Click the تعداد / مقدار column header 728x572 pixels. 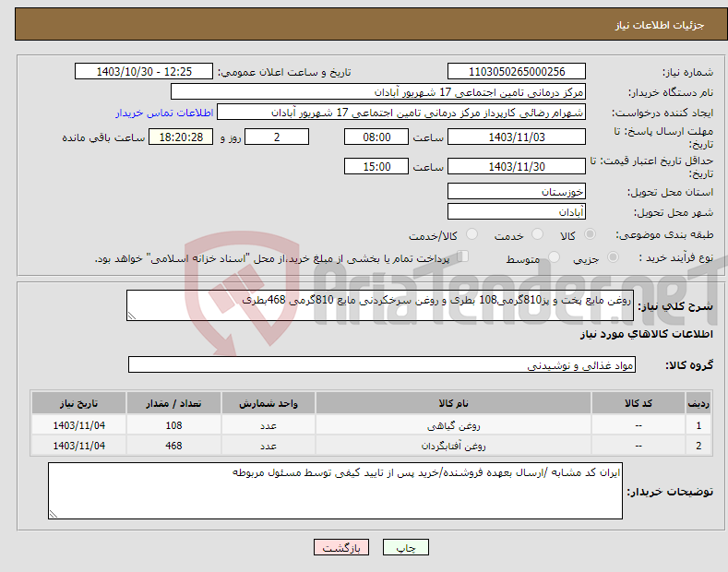pyautogui.click(x=173, y=403)
